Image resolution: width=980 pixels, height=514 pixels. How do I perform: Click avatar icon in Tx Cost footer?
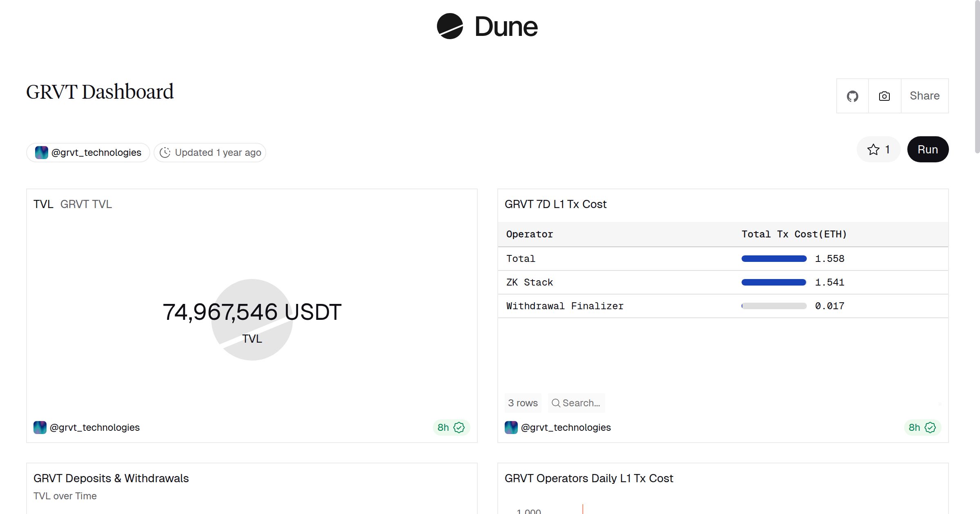(511, 428)
